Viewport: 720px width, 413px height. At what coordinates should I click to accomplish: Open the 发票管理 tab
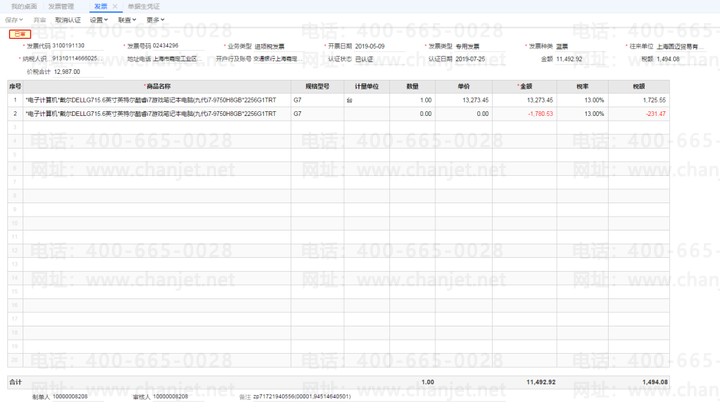(x=61, y=6)
